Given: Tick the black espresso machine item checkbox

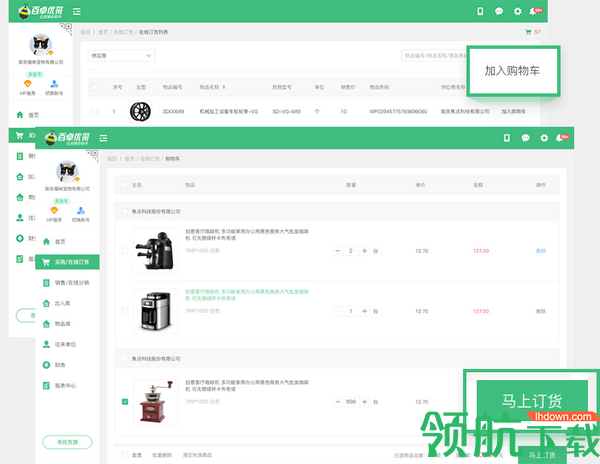Looking at the screenshot, I should (125, 251).
